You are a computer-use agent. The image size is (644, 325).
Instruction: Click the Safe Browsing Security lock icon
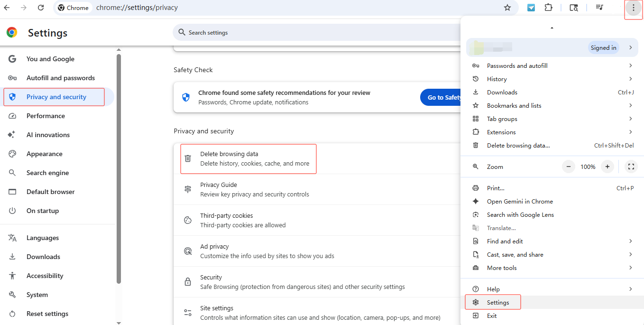click(x=187, y=280)
